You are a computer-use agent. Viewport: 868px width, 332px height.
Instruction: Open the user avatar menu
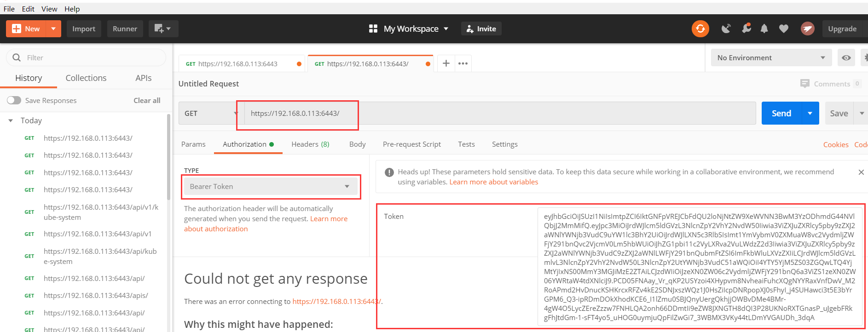pyautogui.click(x=807, y=29)
